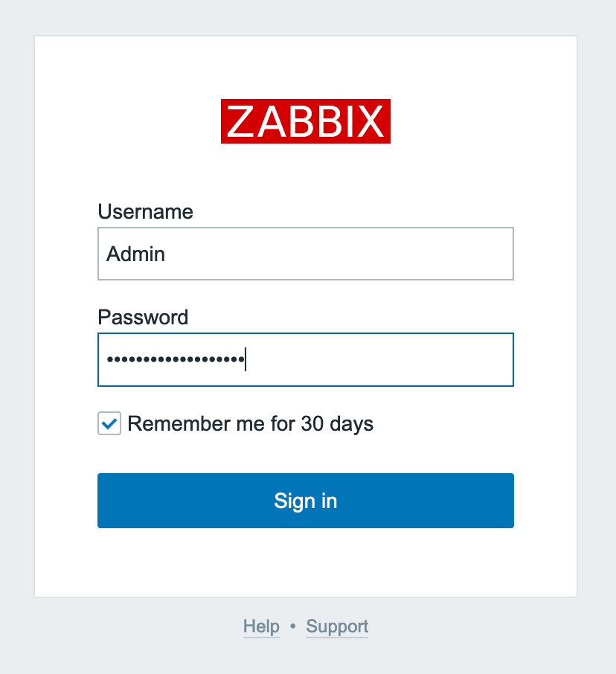Click the Sign in button
This screenshot has height=674, width=616.
(305, 501)
